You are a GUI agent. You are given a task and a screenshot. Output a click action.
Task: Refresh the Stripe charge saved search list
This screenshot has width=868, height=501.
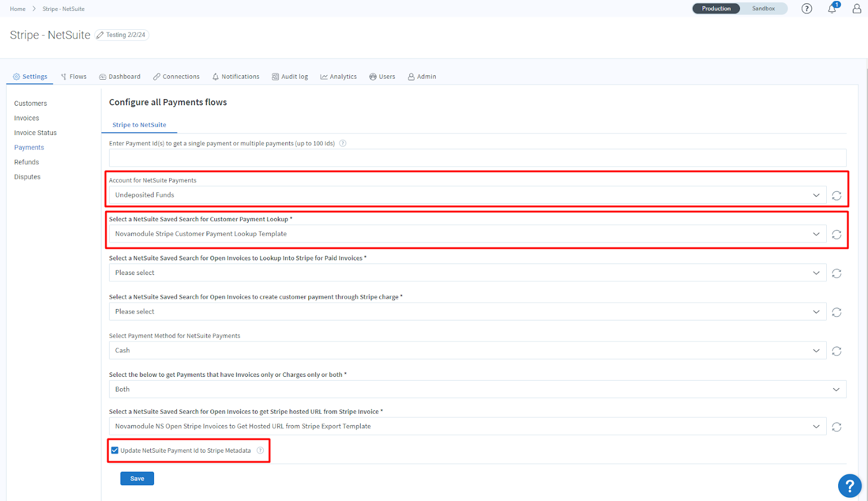coord(837,312)
